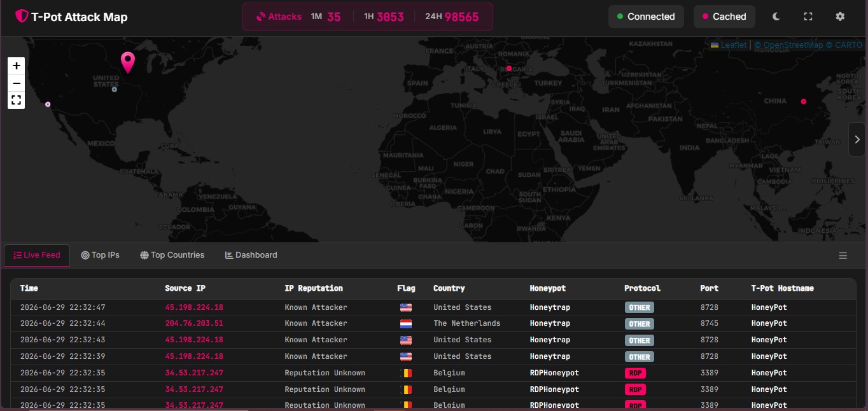Screen dimensions: 868x411
Task: Click source IP 204.76.203.51
Action: 194,323
